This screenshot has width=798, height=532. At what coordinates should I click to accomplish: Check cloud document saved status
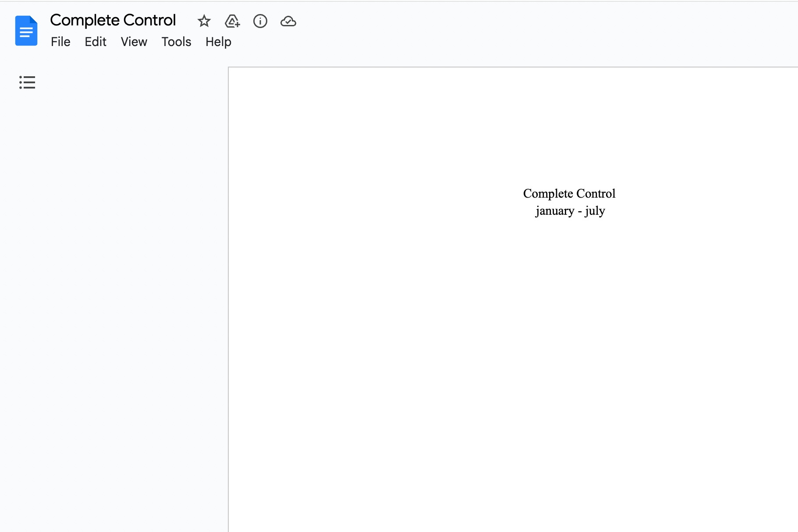tap(288, 21)
